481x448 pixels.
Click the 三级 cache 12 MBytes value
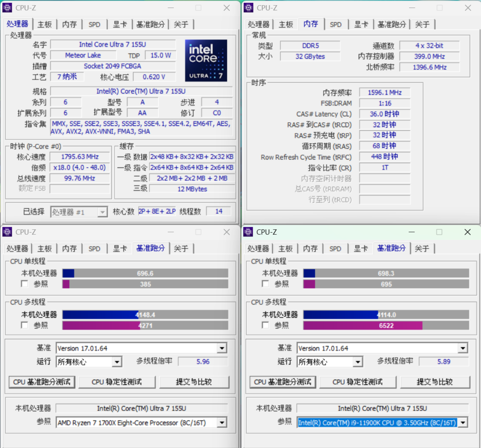coord(192,189)
